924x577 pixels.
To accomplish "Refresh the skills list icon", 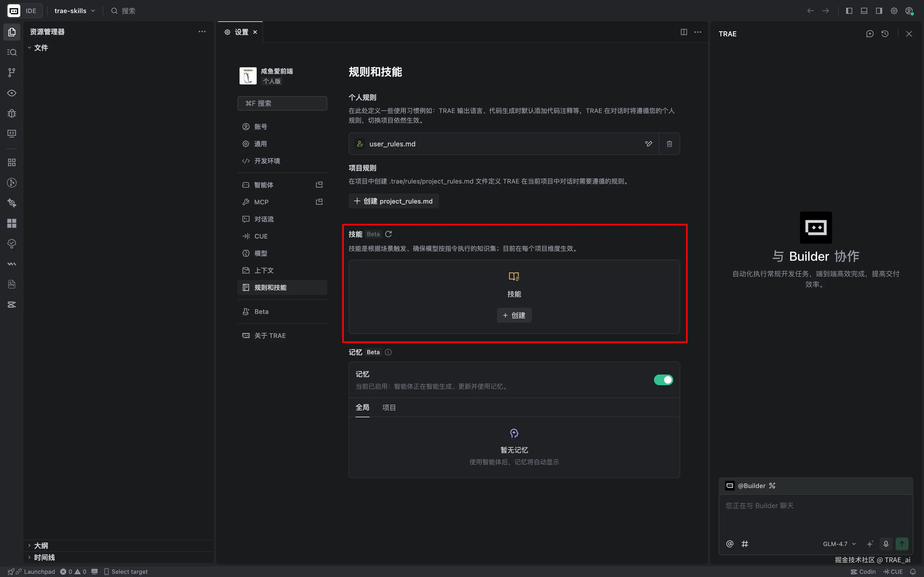I will [x=388, y=234].
